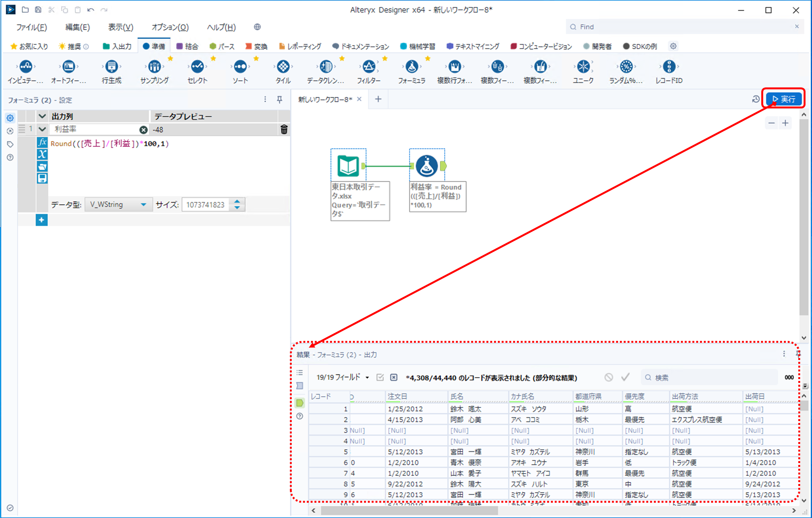Click the レコードID tool icon
This screenshot has height=518, width=812.
(669, 67)
